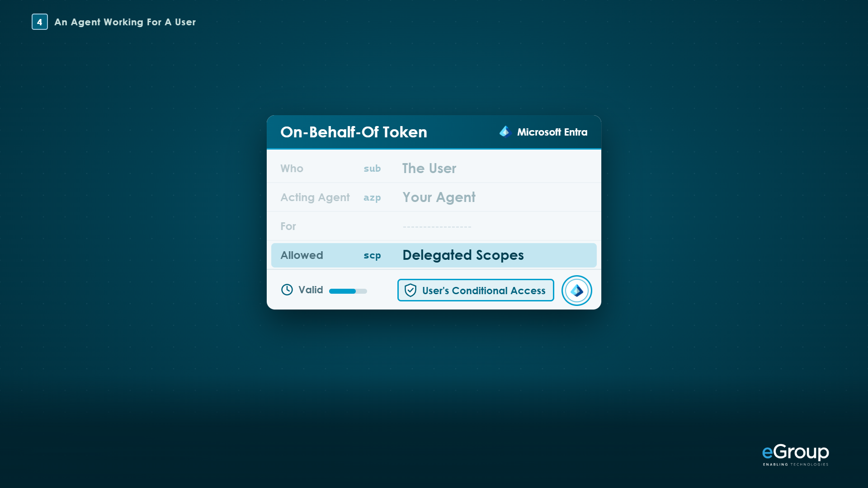Click the clock icon beside Valid
This screenshot has width=868, height=488.
(287, 290)
